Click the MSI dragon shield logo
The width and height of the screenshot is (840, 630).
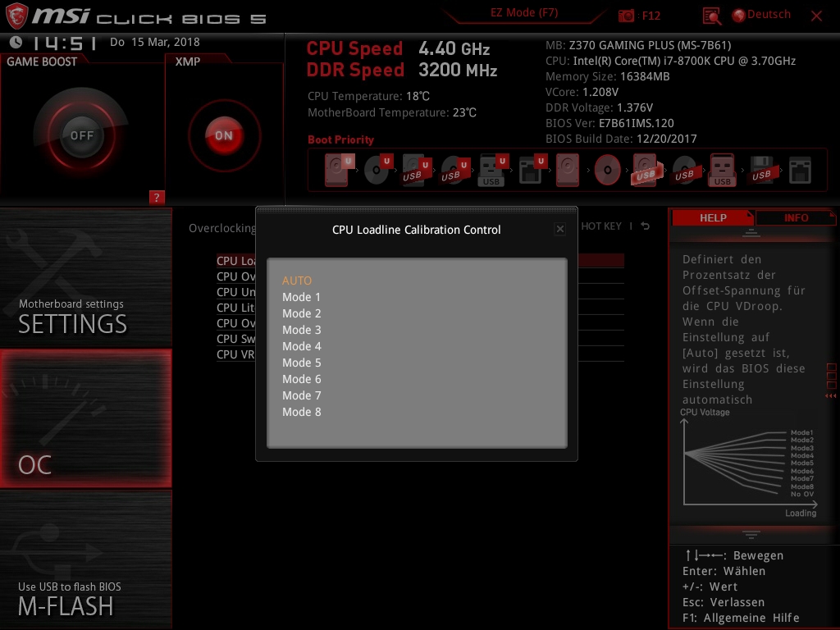point(16,16)
